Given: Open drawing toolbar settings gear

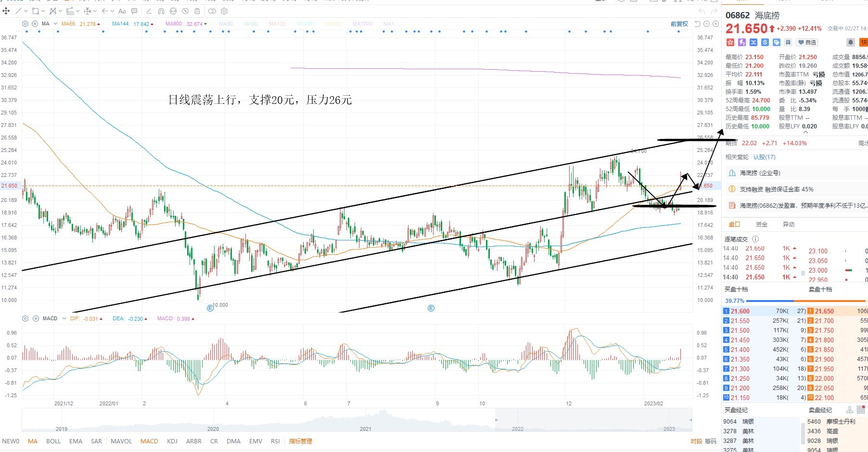Looking at the screenshot, I should 225,11.
